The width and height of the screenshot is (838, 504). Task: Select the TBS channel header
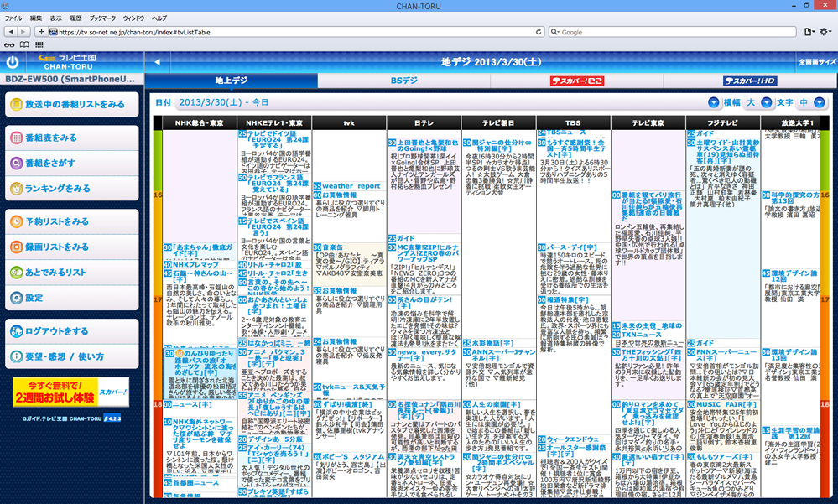coord(574,123)
